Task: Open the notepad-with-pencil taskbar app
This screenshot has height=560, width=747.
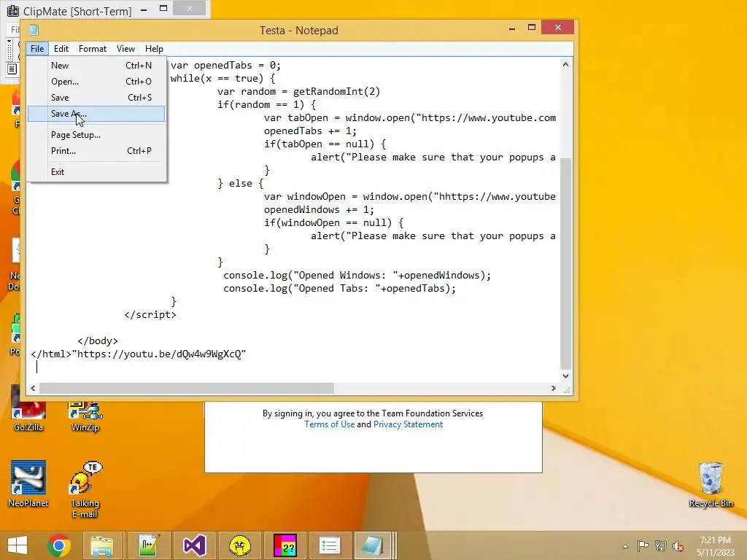Action: (149, 545)
